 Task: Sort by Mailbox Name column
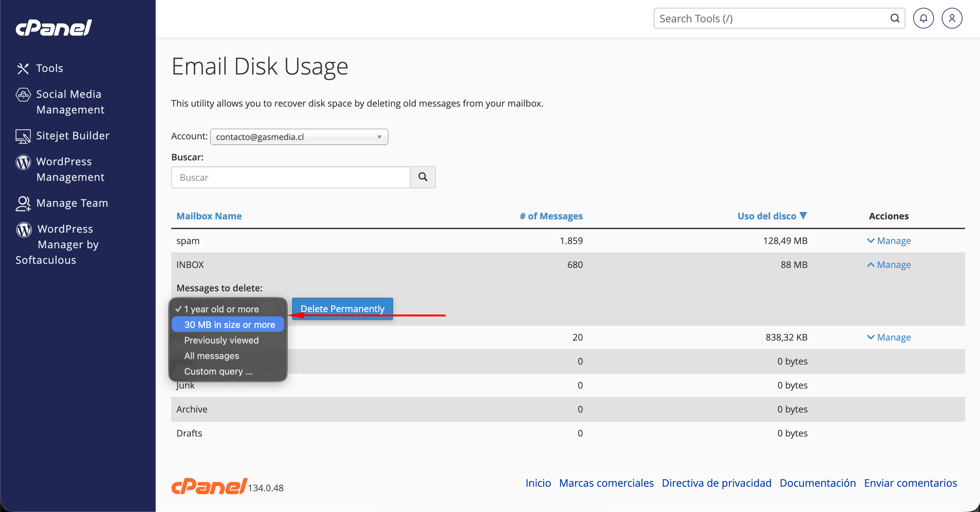[x=209, y=216]
